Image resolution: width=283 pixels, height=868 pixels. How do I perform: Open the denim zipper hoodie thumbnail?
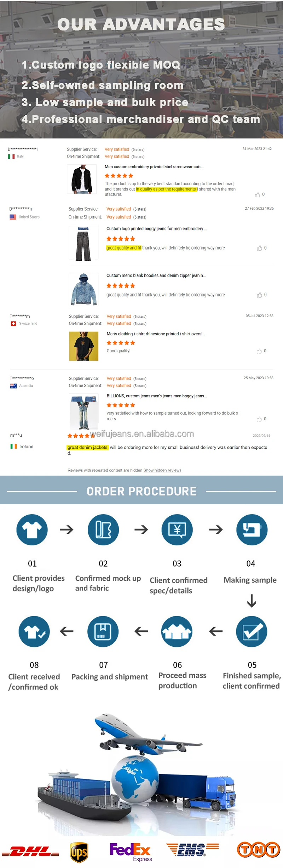(83, 289)
